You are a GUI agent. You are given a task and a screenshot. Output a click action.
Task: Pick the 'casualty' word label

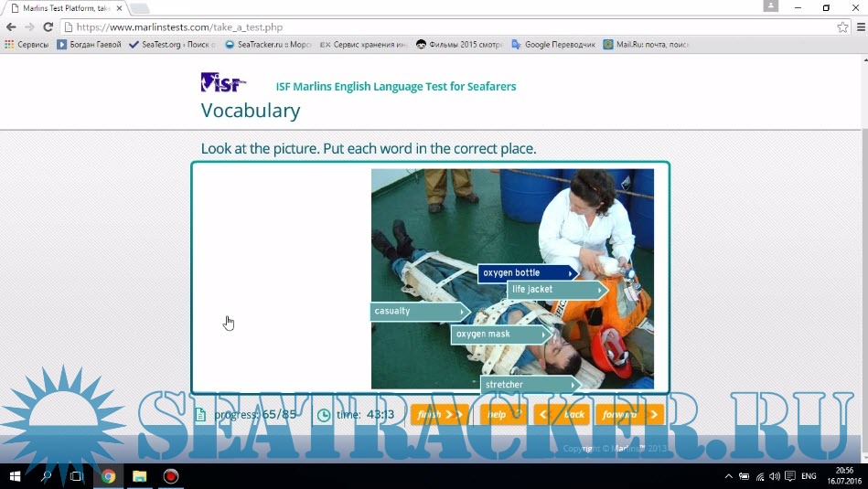tap(417, 312)
